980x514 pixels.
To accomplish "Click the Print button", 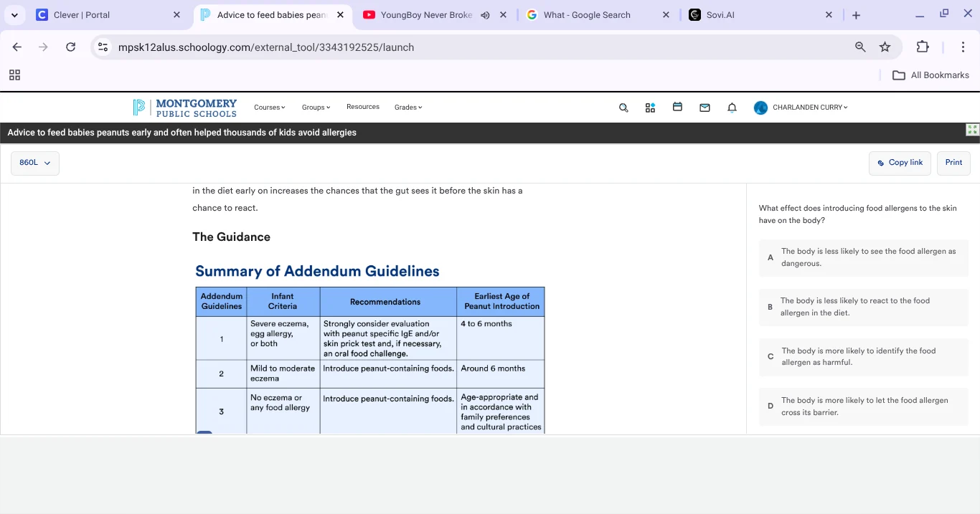I will [953, 163].
